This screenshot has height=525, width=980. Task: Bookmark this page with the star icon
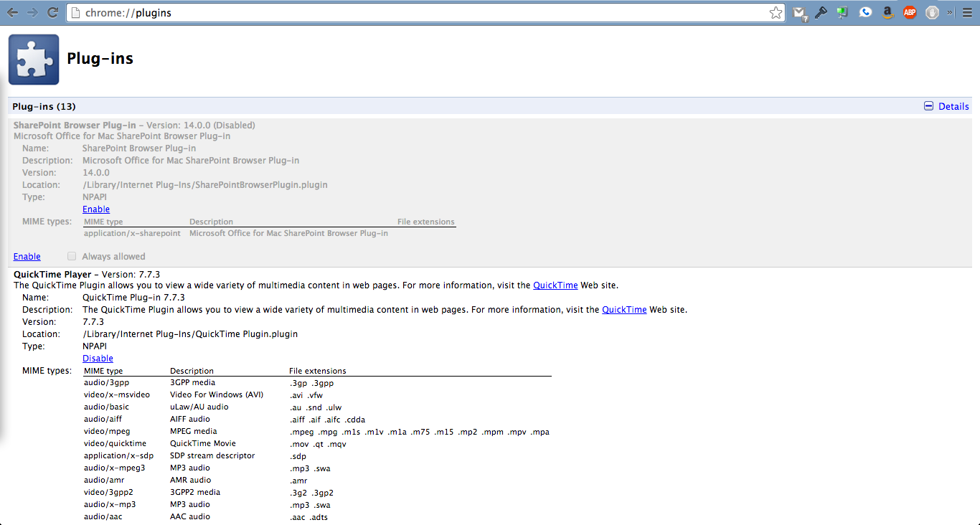click(776, 12)
